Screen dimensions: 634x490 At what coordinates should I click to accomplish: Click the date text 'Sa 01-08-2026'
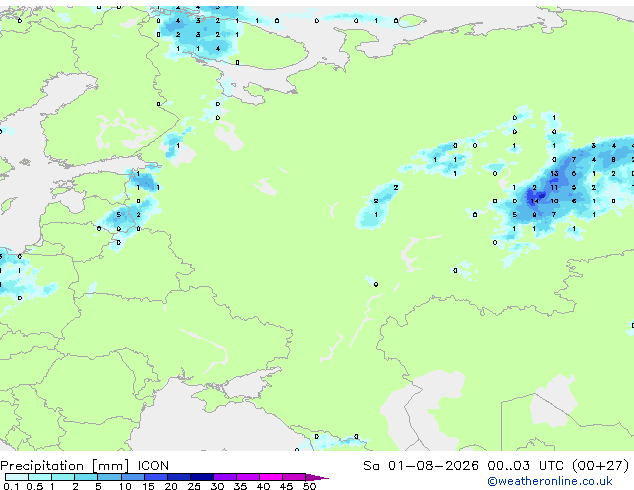(x=421, y=466)
